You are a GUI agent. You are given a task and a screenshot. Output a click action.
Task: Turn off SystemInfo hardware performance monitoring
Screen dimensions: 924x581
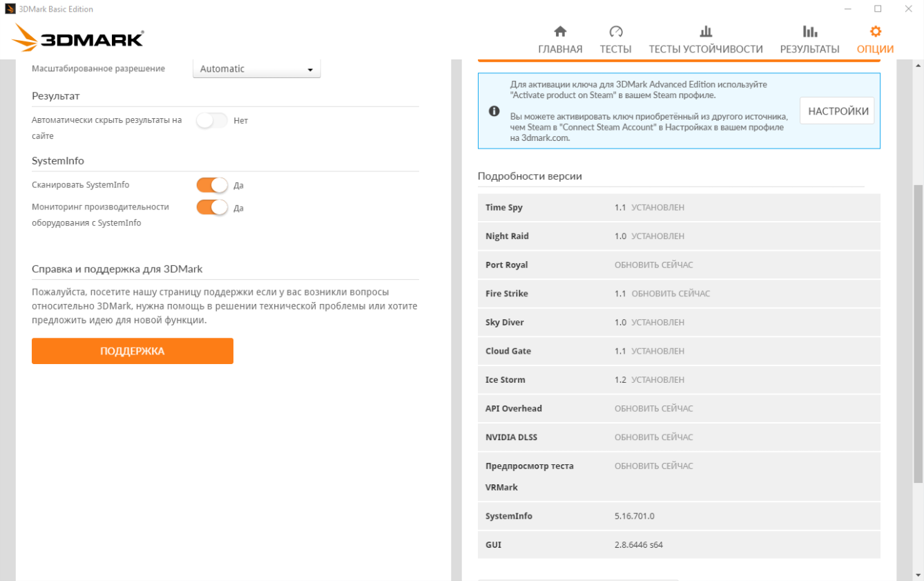click(212, 207)
